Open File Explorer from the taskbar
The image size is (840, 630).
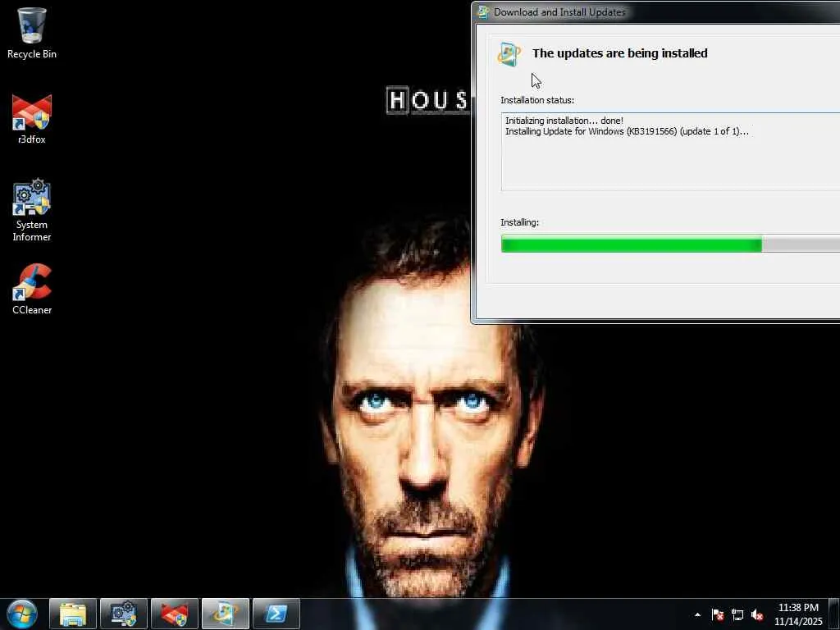coord(73,614)
